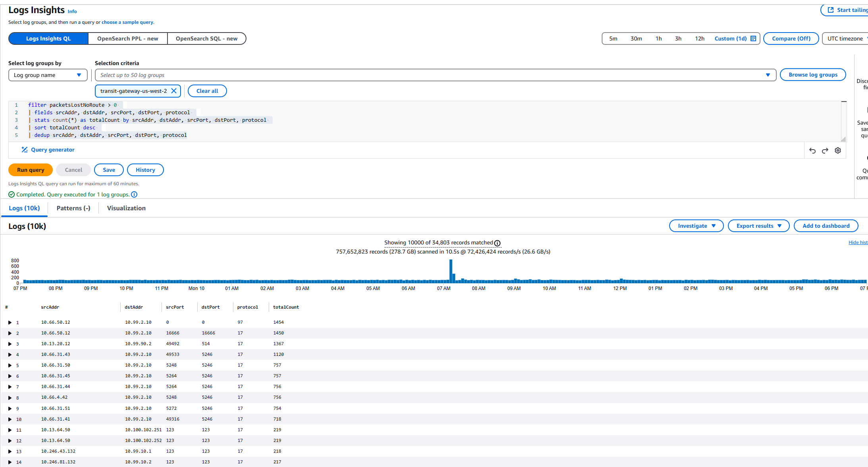Click the redo arrow in query editor
868x467 pixels.
pos(825,151)
